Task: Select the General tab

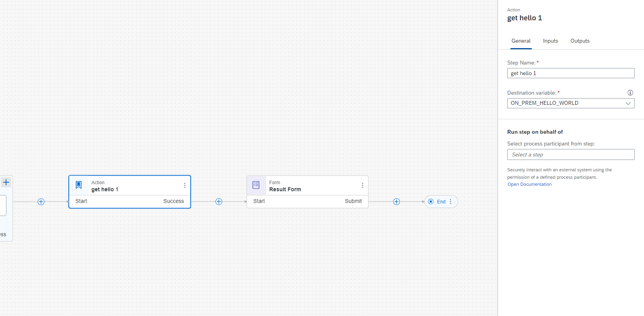Action: coord(521,41)
